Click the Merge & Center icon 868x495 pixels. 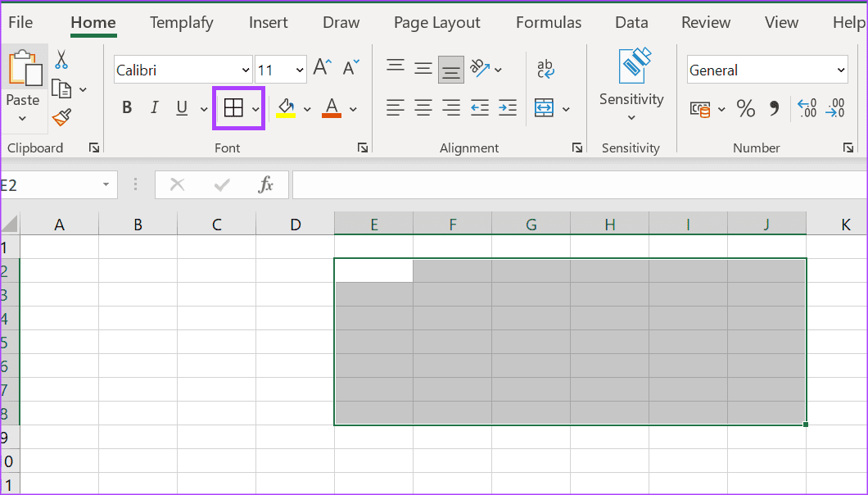[545, 108]
